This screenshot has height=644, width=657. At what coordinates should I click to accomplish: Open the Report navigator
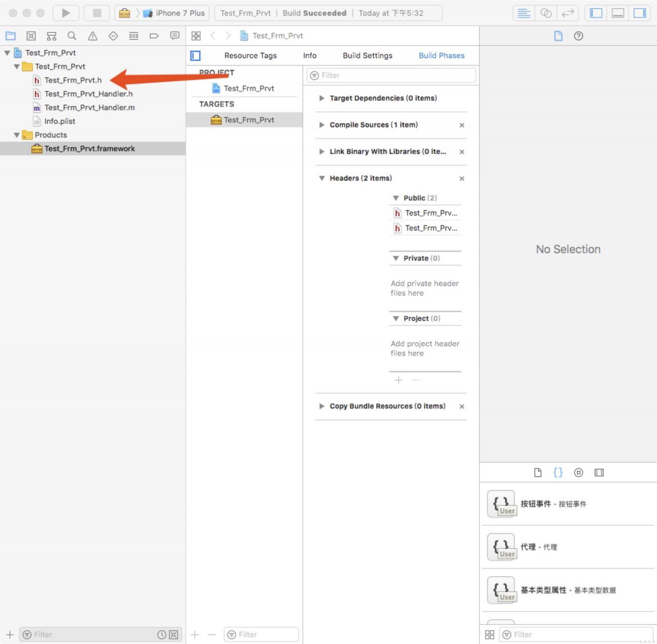coord(175,36)
